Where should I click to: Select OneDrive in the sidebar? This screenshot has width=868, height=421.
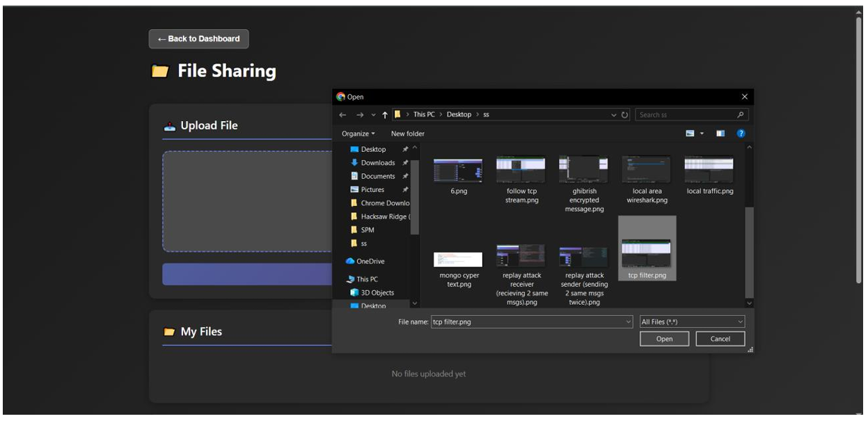coord(370,262)
